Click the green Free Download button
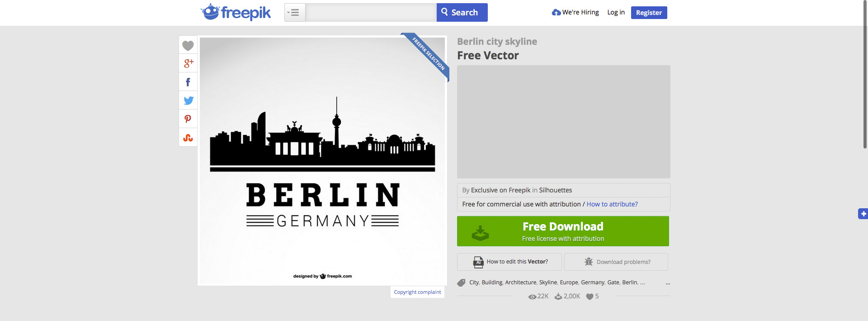The width and height of the screenshot is (868, 321). (x=563, y=231)
